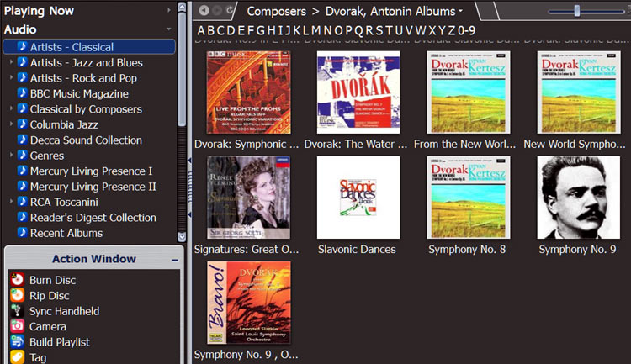
Task: Expand the Playing Now section arrow
Action: tap(169, 11)
